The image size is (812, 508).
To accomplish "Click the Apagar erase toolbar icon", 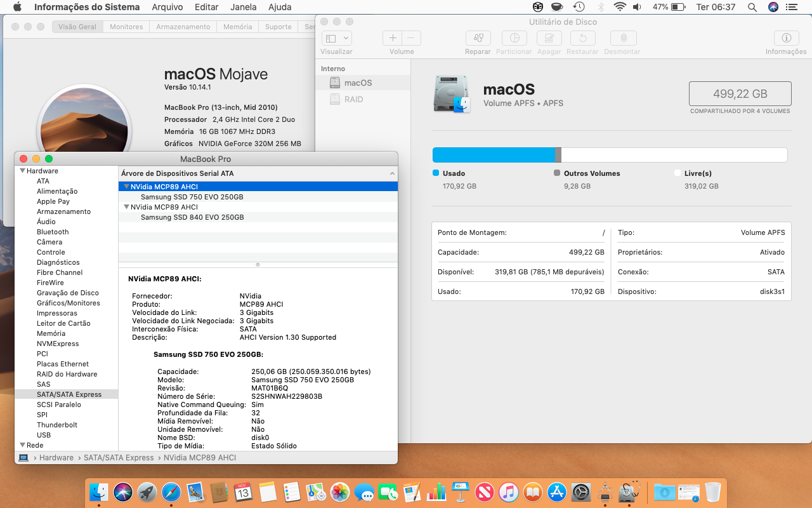I will 549,38.
